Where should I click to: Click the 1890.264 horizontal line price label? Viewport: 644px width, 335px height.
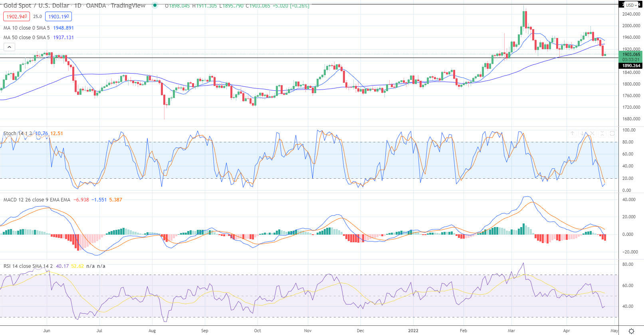(631, 66)
